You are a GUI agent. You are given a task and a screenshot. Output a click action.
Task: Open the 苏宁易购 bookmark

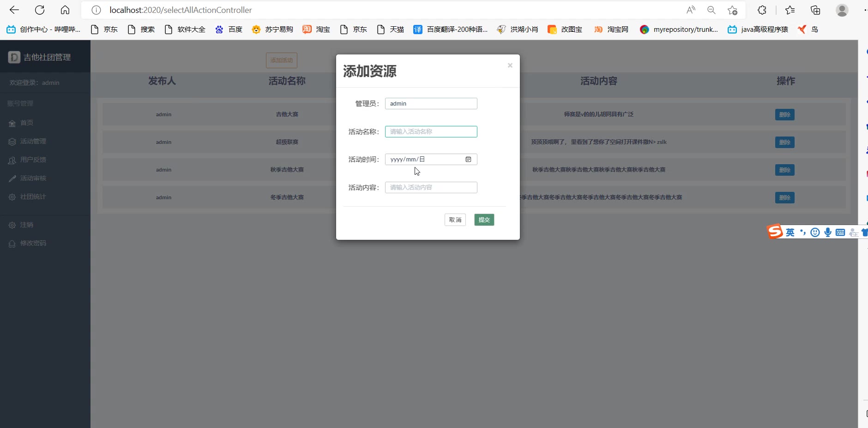click(272, 30)
